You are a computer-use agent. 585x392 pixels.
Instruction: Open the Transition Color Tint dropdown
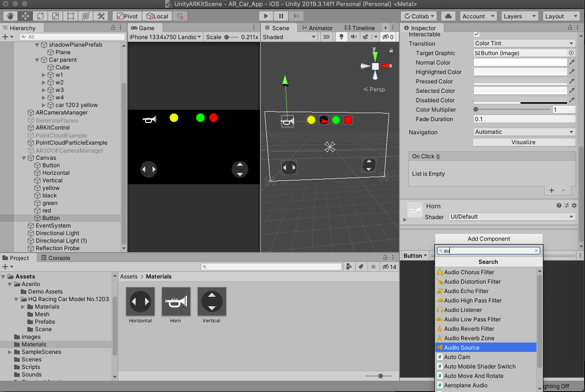pyautogui.click(x=524, y=43)
